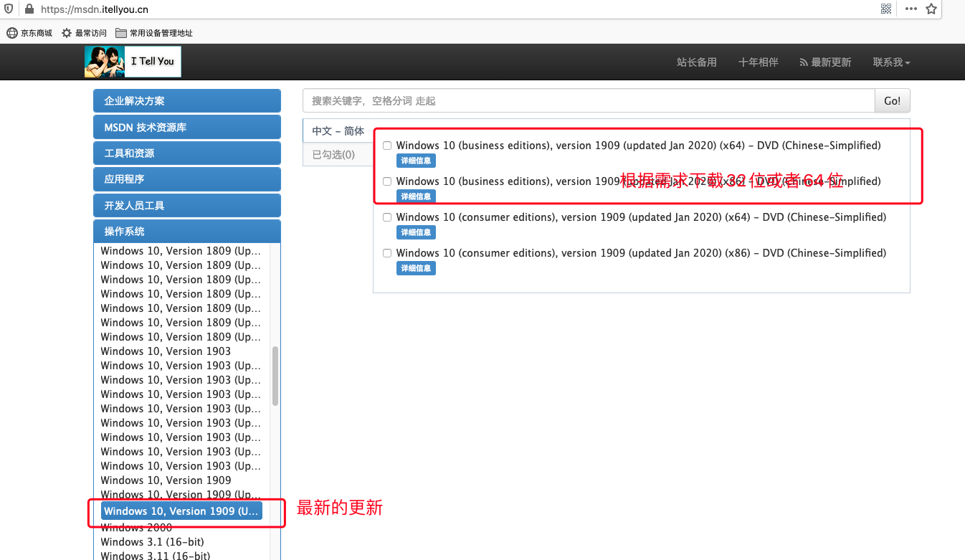
Task: Check consumer editions 1909 (x64) DVD checkbox
Action: pyautogui.click(x=387, y=217)
